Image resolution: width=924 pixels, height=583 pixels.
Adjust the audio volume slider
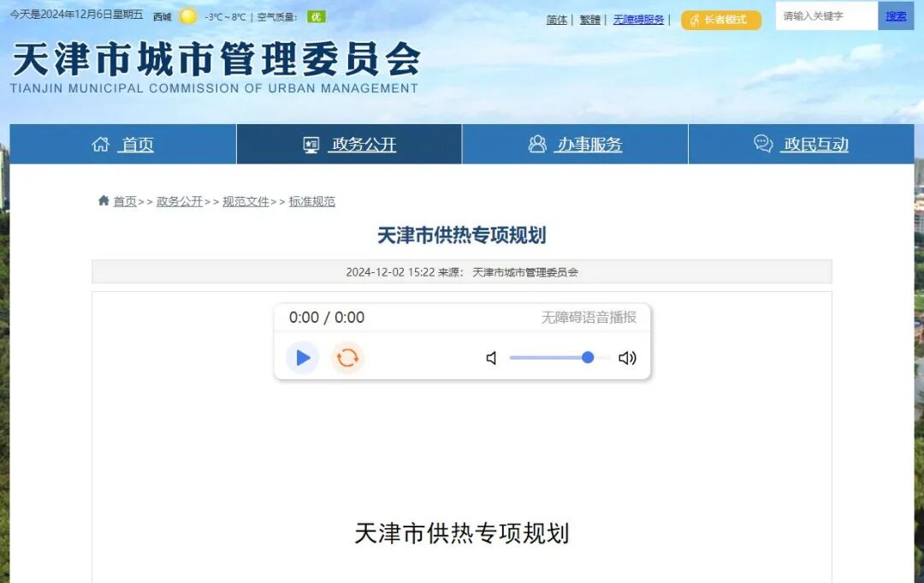587,358
